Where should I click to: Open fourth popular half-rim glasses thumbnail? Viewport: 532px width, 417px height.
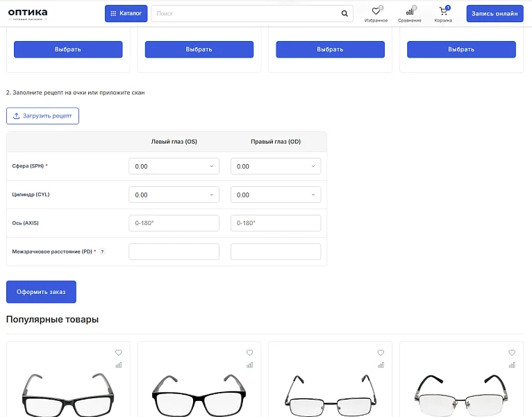coord(461,395)
